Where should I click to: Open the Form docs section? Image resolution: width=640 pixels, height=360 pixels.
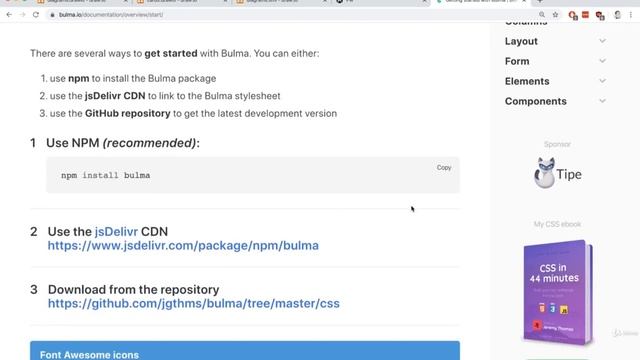[517, 61]
